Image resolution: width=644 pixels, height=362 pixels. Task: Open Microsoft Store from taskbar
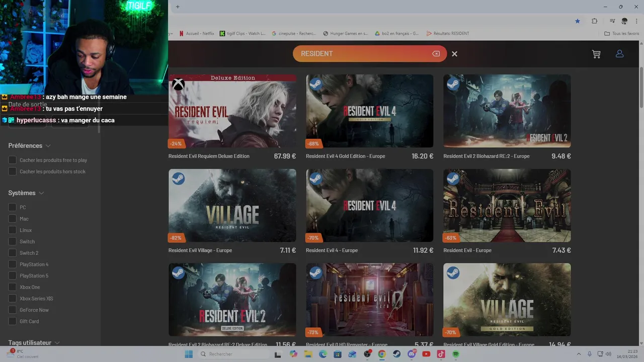(x=338, y=354)
